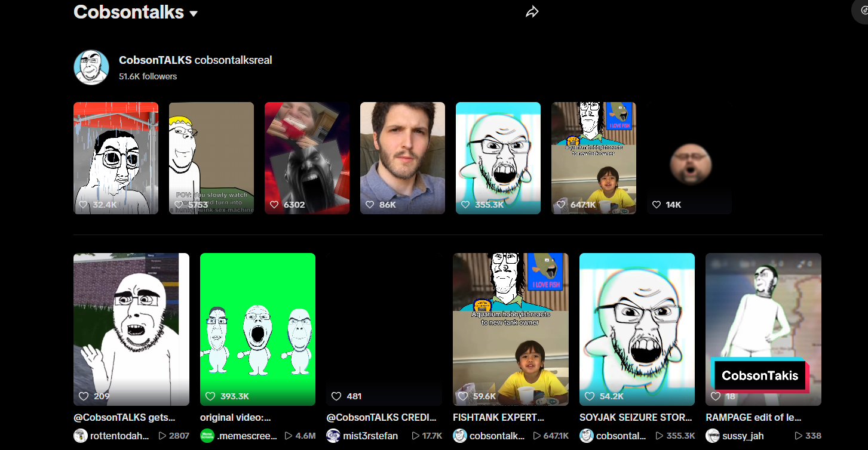Expand the Cobsontalks collection dropdown arrow
Viewport: 868px width, 450px height.
(x=194, y=14)
